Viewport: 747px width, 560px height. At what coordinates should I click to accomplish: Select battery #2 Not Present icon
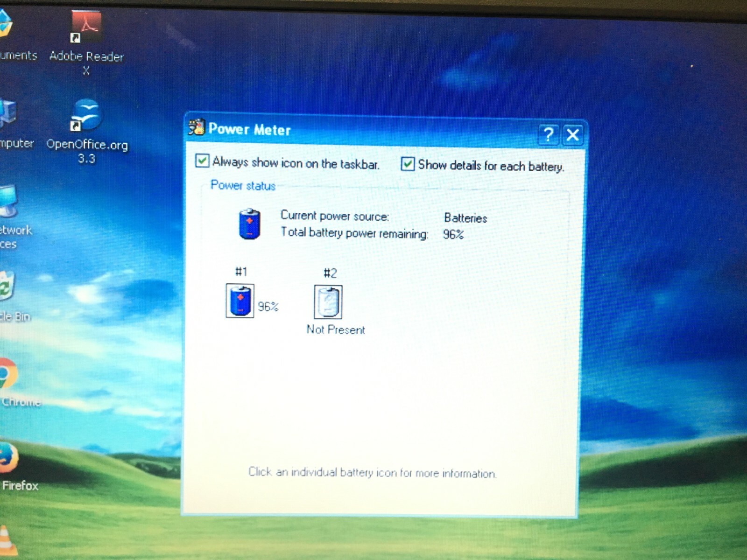point(328,302)
